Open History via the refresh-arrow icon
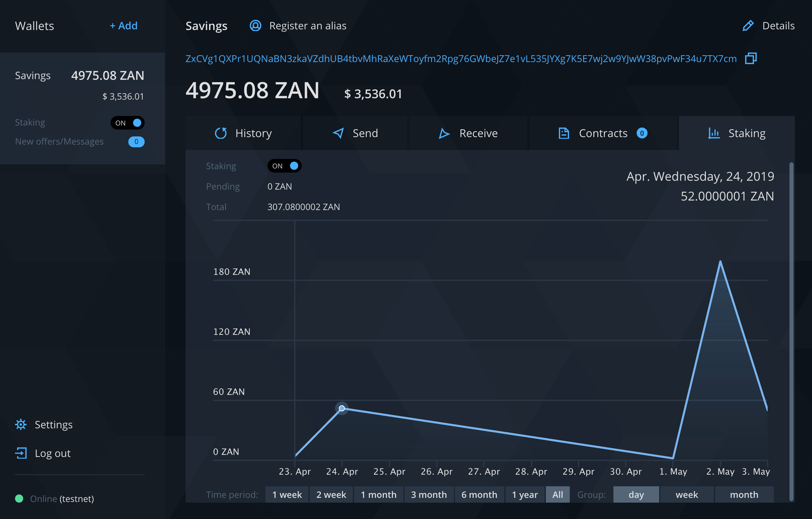Viewport: 812px width, 519px height. click(220, 133)
